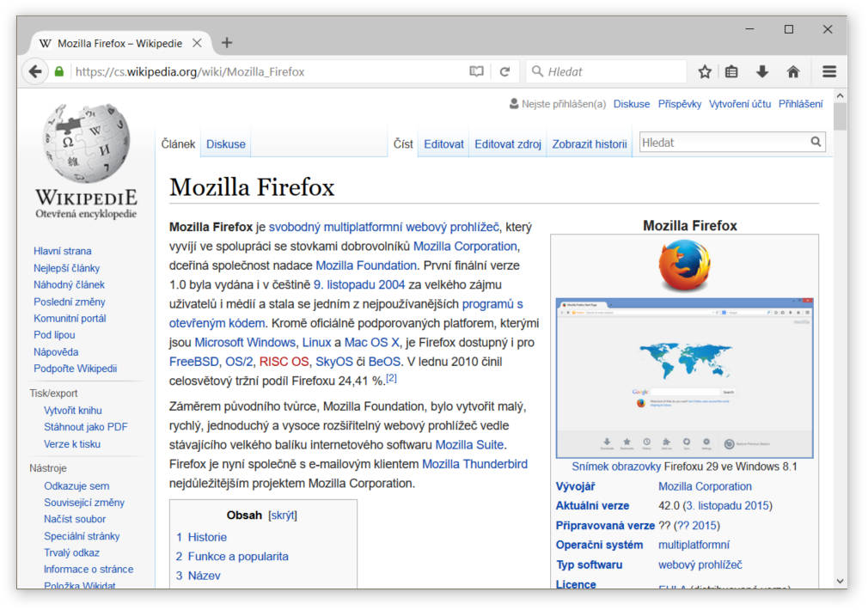The width and height of the screenshot is (868, 610).
Task: Click the browser scrollbar up arrow
Action: click(x=840, y=95)
